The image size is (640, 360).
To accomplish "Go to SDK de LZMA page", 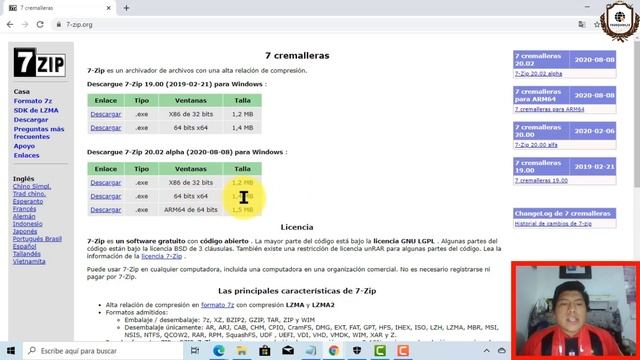I will tap(36, 110).
